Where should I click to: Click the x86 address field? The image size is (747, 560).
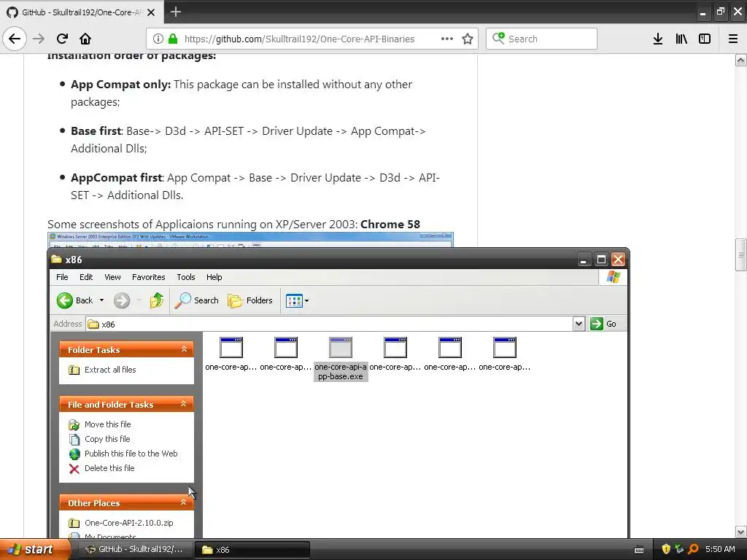point(329,324)
